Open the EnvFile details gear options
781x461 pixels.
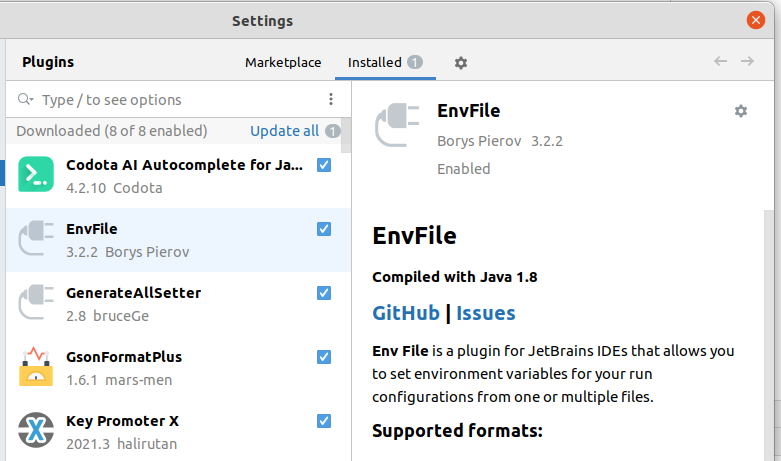pyautogui.click(x=741, y=111)
